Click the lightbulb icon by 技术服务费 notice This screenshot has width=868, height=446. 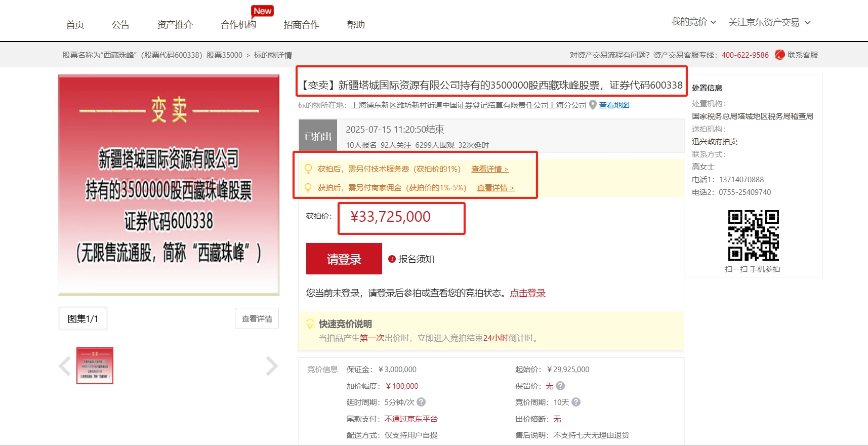[x=308, y=169]
